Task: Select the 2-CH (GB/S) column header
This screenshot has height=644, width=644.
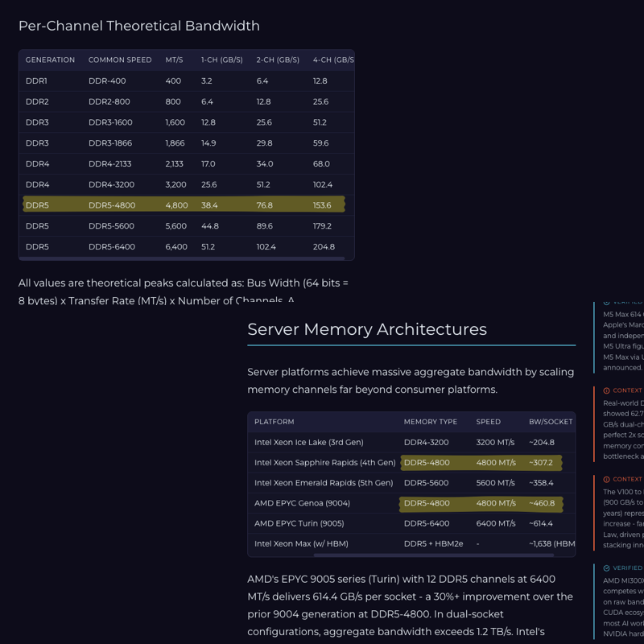Action: click(278, 60)
